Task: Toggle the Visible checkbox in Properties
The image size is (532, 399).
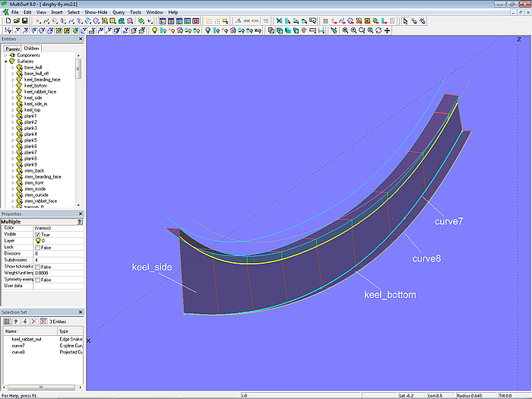Action: [38, 234]
